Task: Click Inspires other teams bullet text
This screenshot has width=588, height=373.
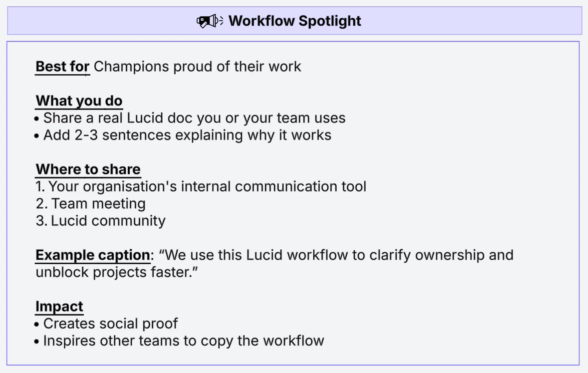Action: (179, 341)
